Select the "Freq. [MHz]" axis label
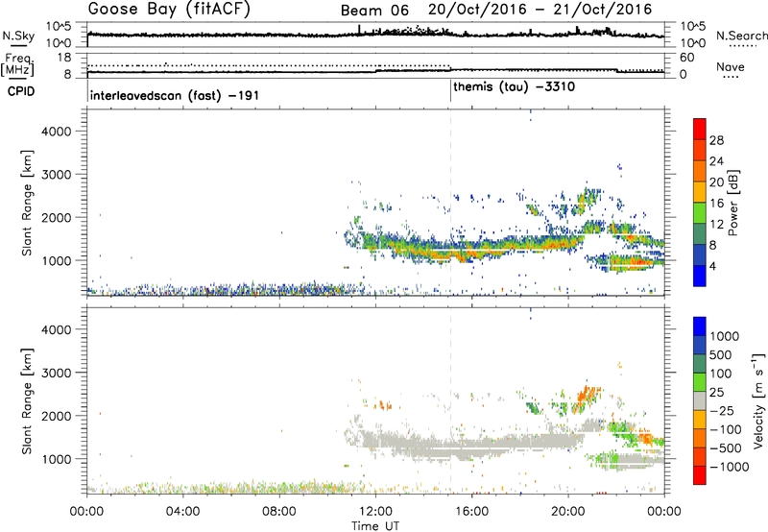The height and width of the screenshot is (532, 768). 17,64
